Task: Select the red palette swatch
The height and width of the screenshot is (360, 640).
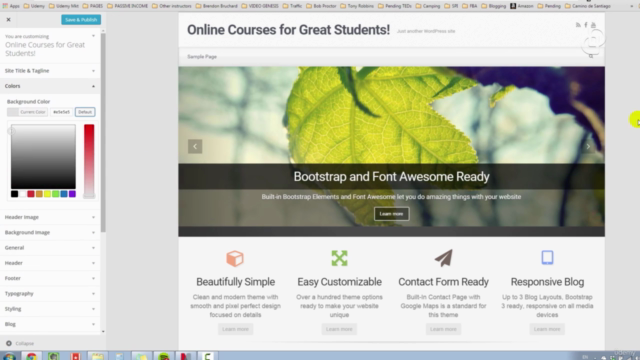Action: pyautogui.click(x=31, y=194)
